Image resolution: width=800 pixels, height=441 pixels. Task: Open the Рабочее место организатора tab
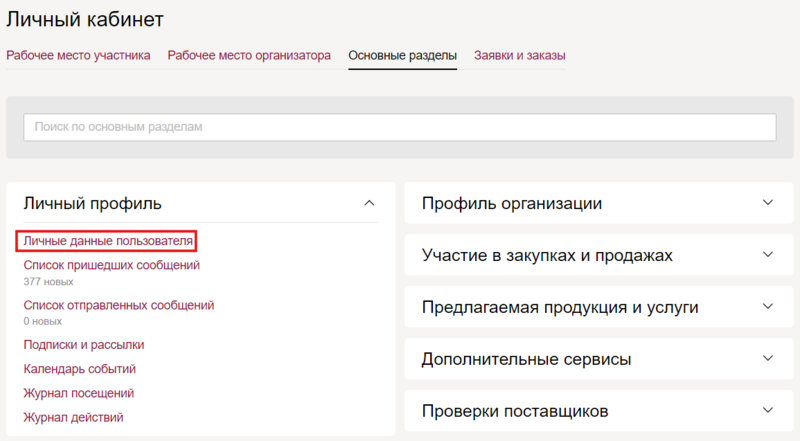[x=249, y=55]
